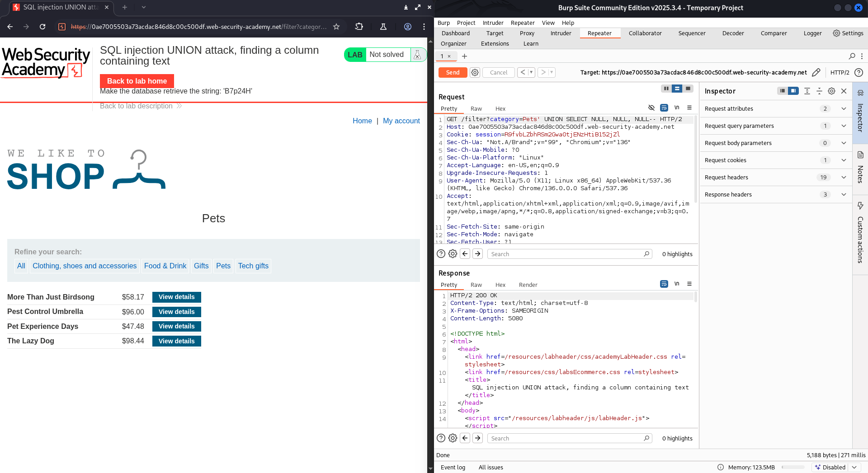The image size is (868, 473).
Task: Click Request search input field
Action: [x=570, y=254]
